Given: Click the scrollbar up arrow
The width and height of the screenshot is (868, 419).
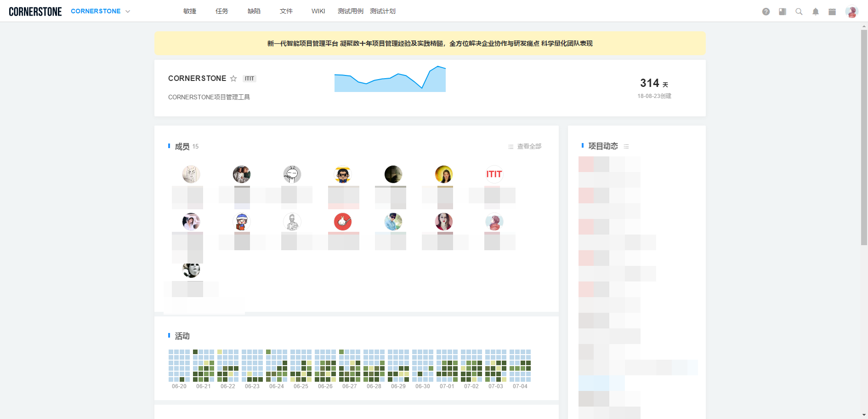Looking at the screenshot, I should [864, 26].
